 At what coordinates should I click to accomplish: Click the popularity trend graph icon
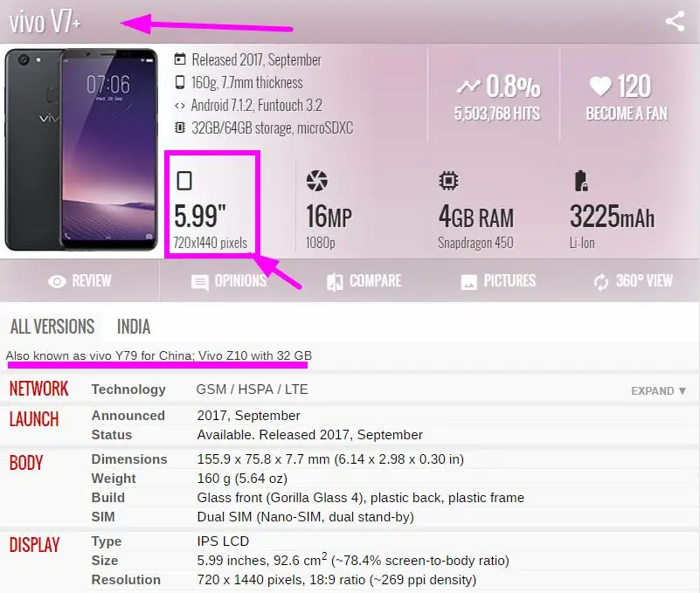tap(468, 86)
